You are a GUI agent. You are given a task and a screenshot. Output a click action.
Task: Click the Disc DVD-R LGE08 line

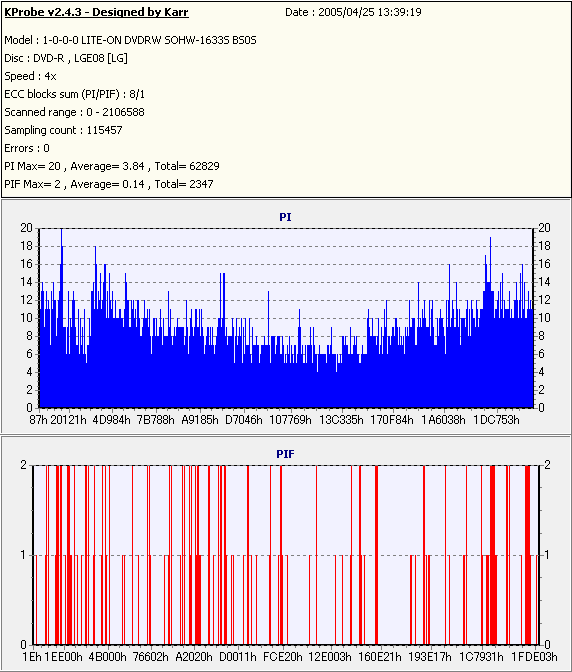tap(66, 58)
